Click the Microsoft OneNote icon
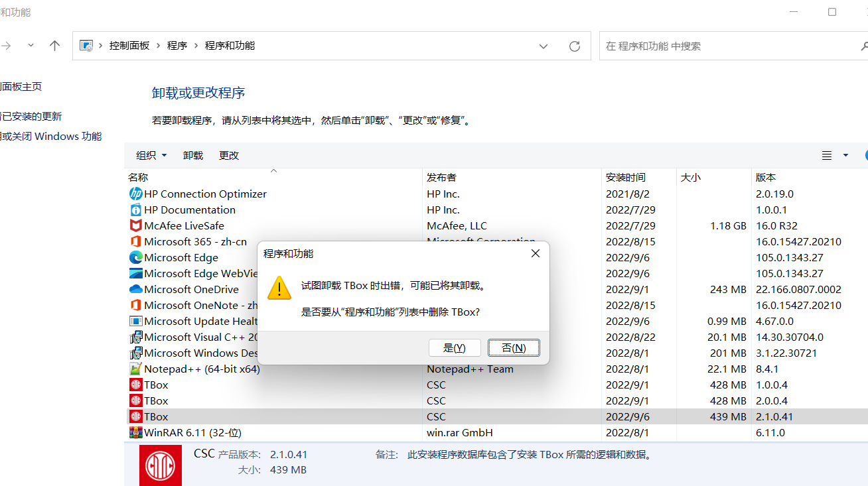 coord(136,306)
